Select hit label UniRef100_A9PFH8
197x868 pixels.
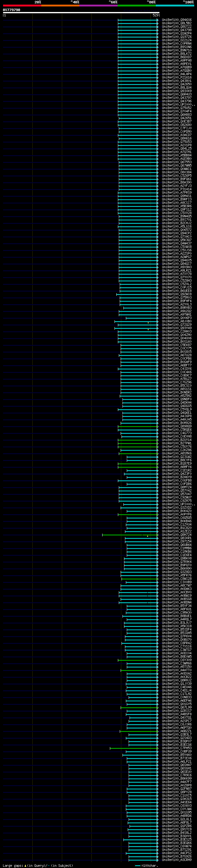(x=177, y=60)
